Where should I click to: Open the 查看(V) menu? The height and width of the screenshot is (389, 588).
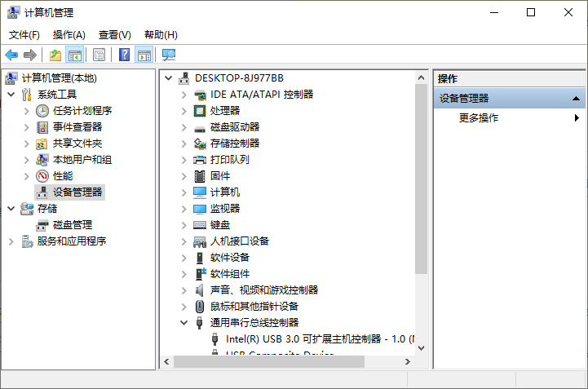click(115, 35)
